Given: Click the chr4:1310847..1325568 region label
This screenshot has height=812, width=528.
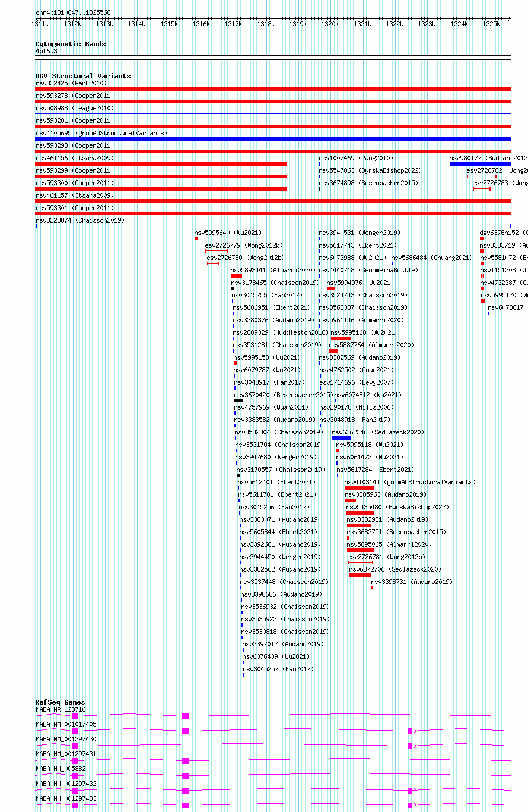Looking at the screenshot, I should 73,12.
